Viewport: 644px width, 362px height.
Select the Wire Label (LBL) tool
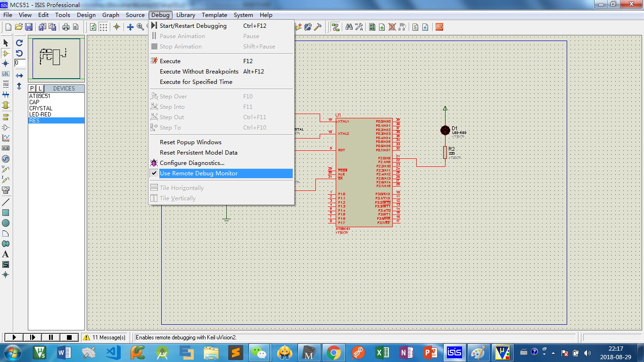6,74
